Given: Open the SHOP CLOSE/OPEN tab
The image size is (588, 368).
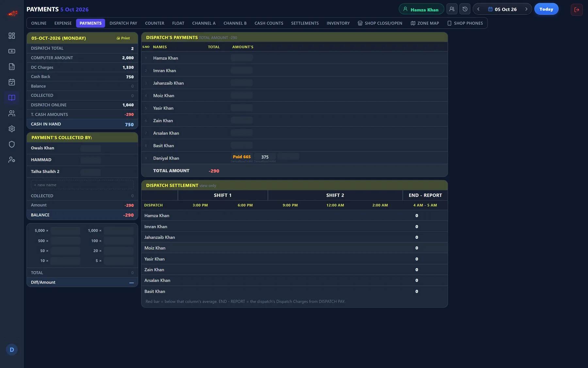Looking at the screenshot, I should [x=380, y=23].
